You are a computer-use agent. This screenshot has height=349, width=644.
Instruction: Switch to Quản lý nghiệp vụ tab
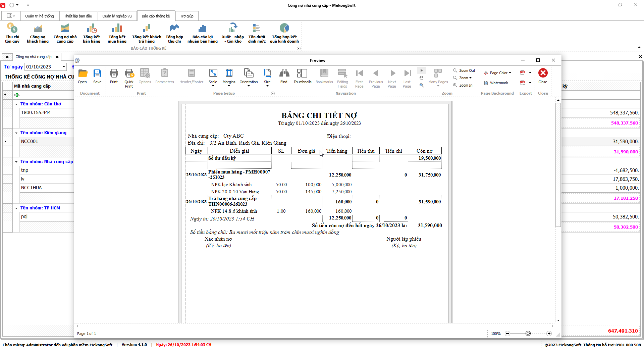click(117, 16)
